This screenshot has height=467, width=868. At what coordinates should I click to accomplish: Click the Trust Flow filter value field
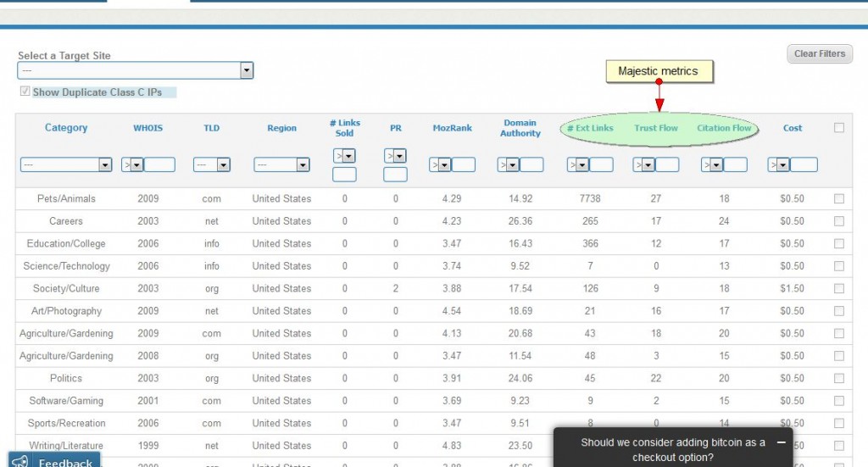[667, 164]
